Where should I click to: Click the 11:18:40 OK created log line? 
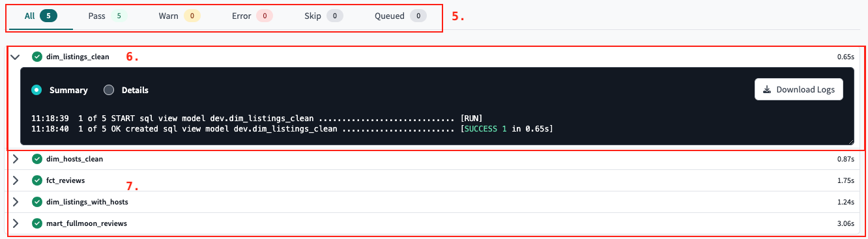coord(292,129)
